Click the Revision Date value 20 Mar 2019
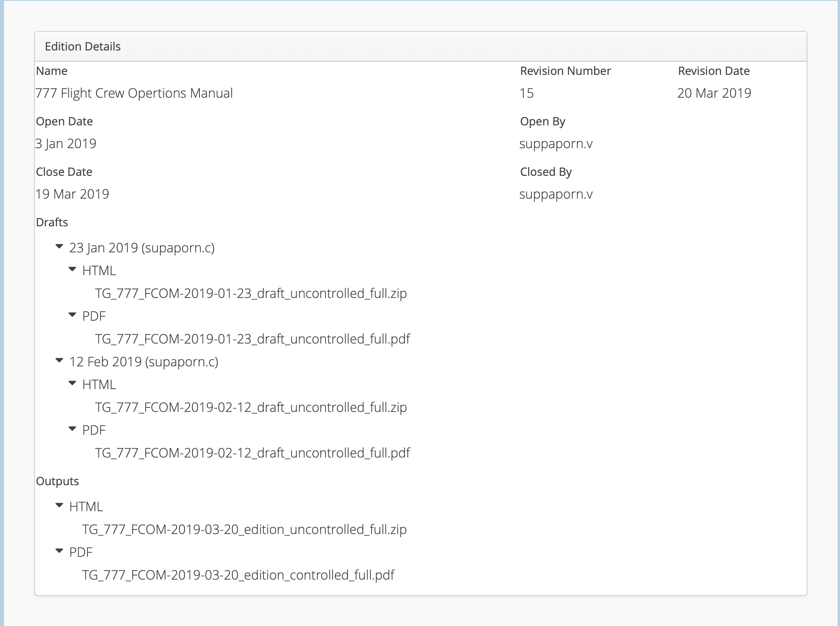 pyautogui.click(x=714, y=93)
